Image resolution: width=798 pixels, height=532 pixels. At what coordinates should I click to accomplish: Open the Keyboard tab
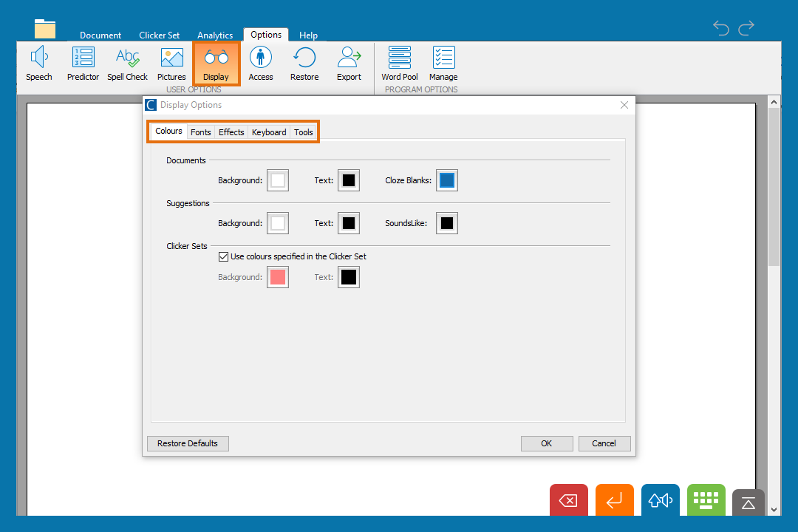269,132
